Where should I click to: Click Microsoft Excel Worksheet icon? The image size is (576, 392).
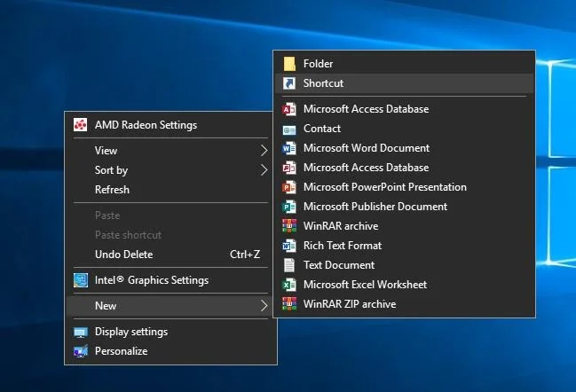289,285
